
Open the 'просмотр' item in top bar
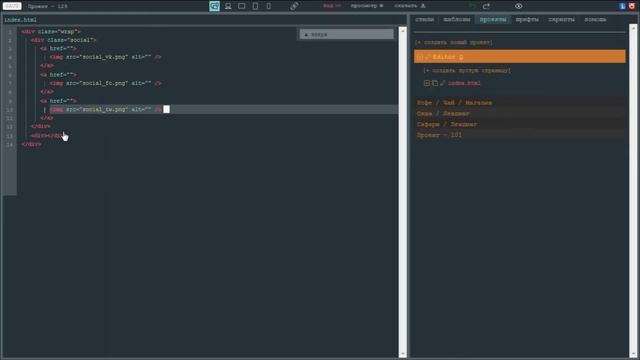click(x=367, y=6)
